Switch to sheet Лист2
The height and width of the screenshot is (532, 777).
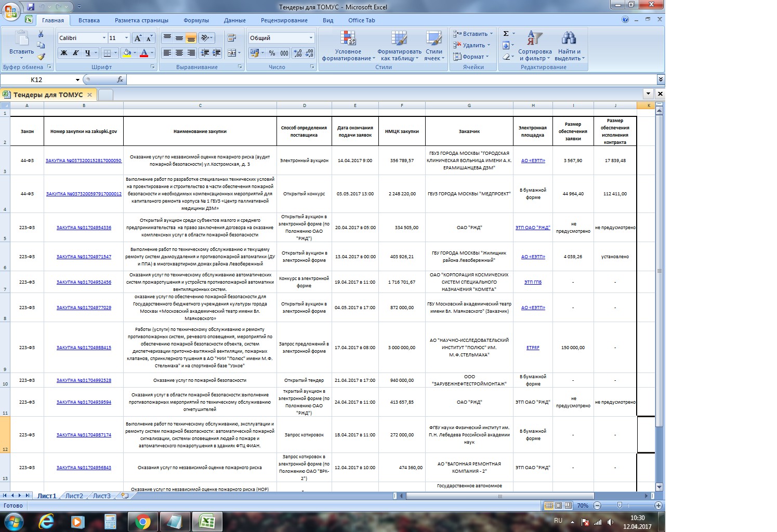(x=74, y=496)
